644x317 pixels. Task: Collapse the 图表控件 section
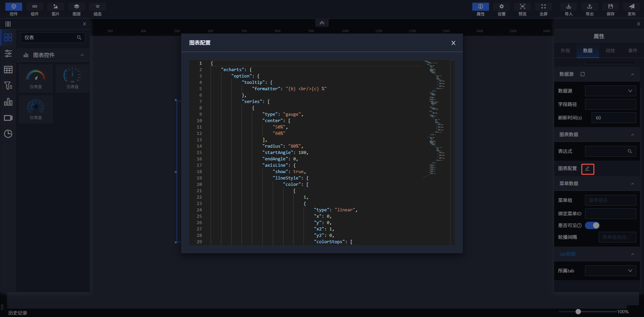[82, 55]
